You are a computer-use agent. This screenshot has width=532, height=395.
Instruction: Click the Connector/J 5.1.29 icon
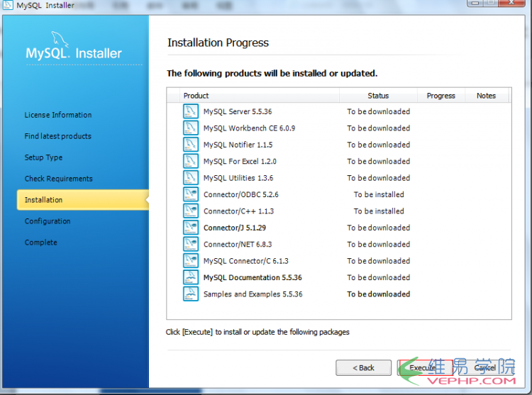pyautogui.click(x=191, y=228)
